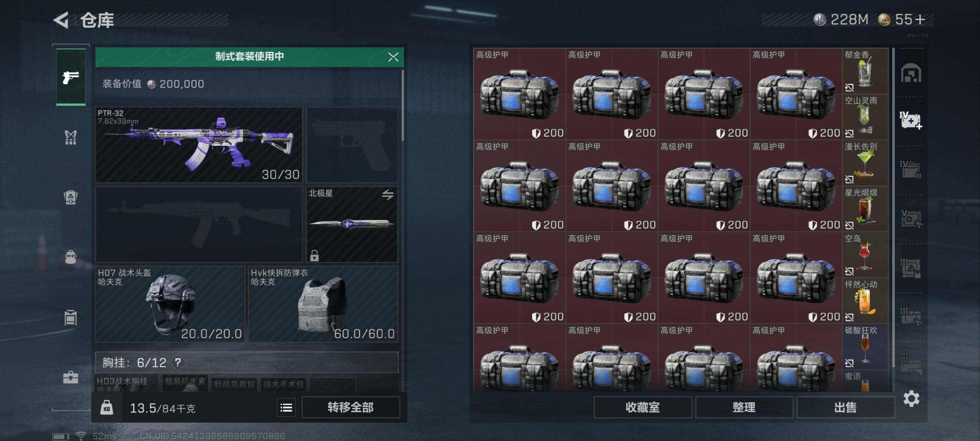Expand the 胸挂 6/12 chest rig bar
The height and width of the screenshot is (441, 980).
(247, 362)
